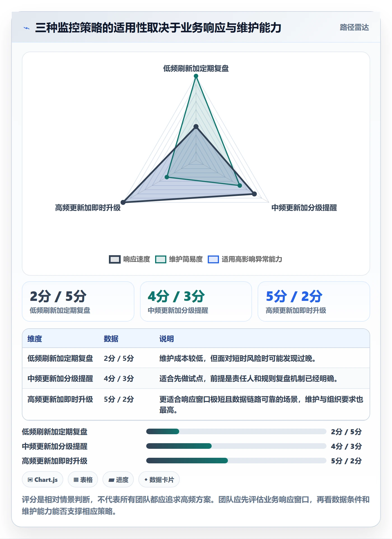Click the 进度 chip

pos(118,480)
